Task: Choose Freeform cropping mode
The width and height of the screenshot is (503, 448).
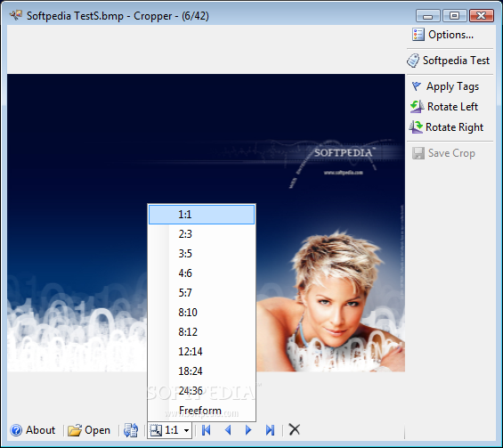Action: click(x=202, y=410)
